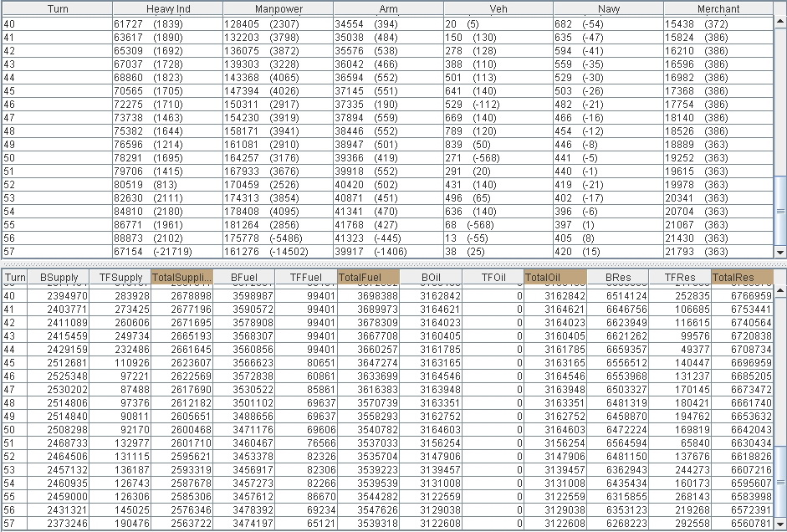The image size is (787, 532).
Task: Sort by Turn column in upper table
Action: click(x=57, y=8)
